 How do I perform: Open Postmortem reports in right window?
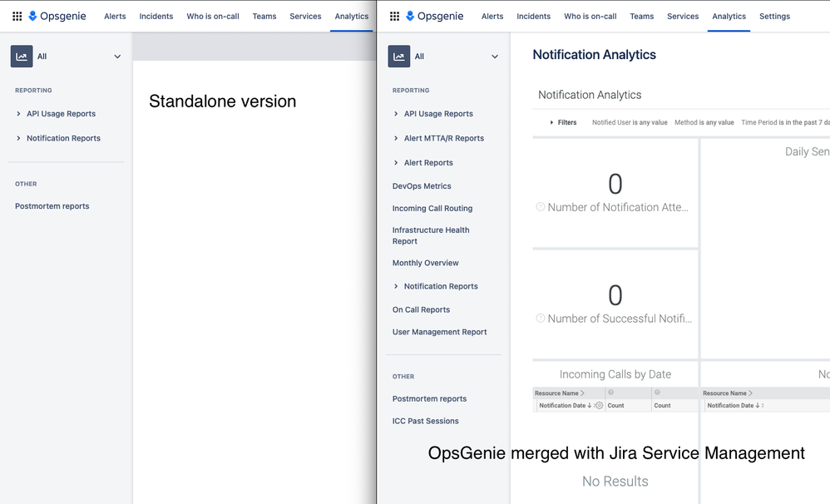429,399
